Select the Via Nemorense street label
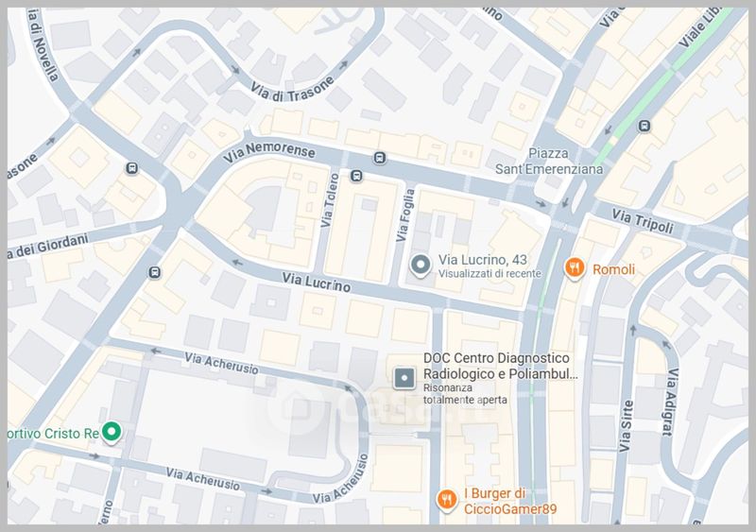This screenshot has height=532, width=756. pos(269,152)
